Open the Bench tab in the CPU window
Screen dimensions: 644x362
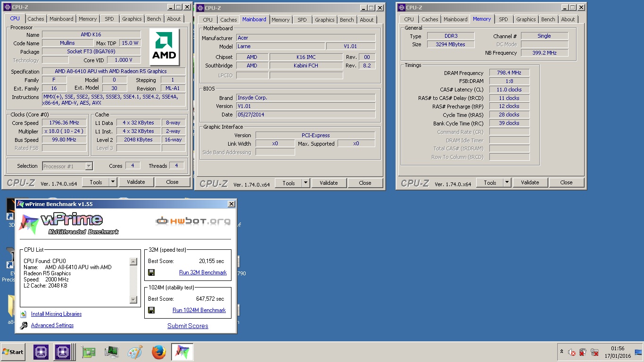154,19
